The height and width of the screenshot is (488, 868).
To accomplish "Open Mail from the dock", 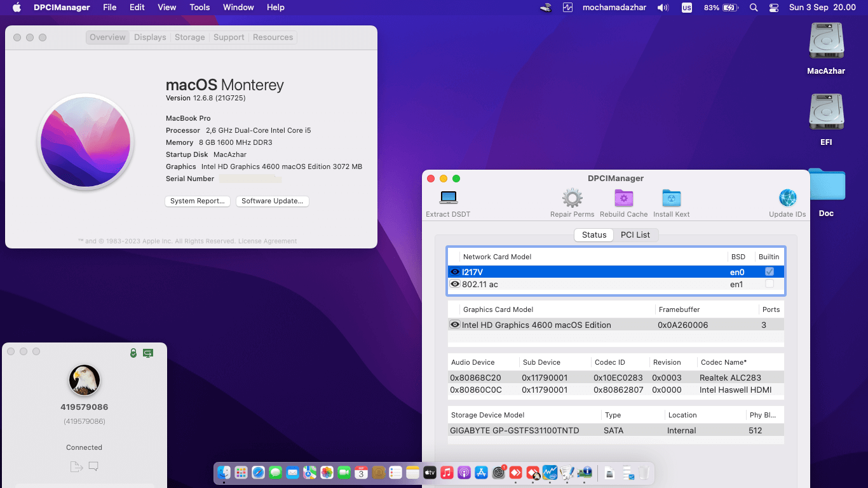I will click(x=292, y=472).
